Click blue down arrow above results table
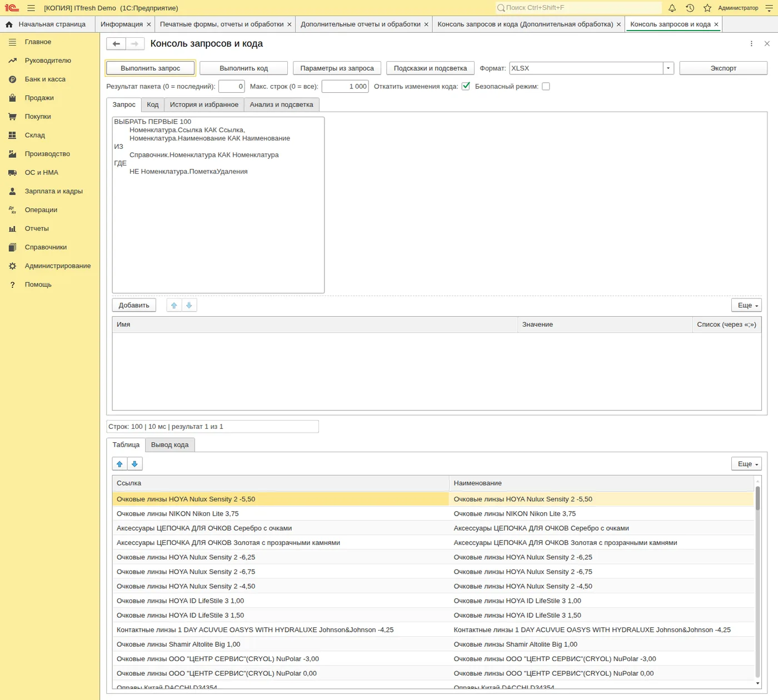Image resolution: width=778 pixels, height=700 pixels. coord(134,464)
